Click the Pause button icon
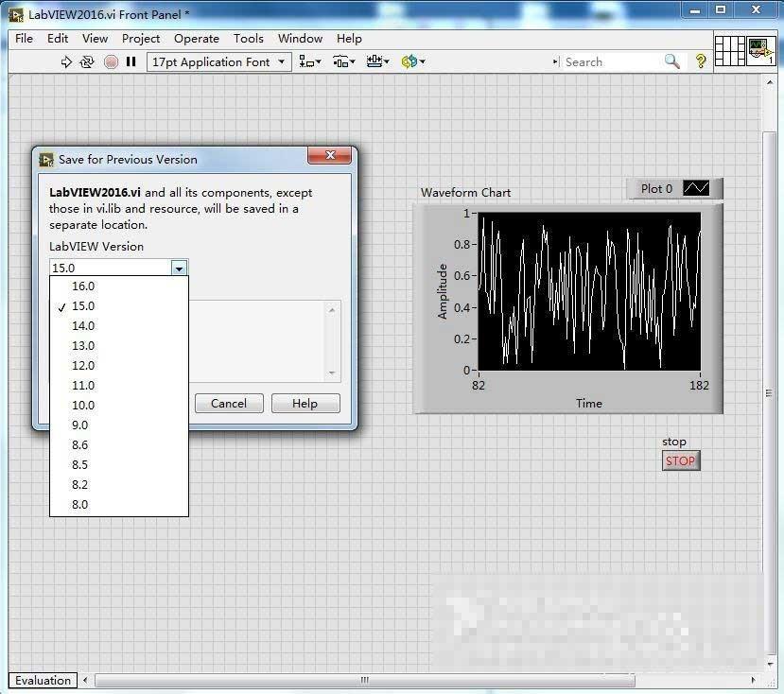Image resolution: width=784 pixels, height=694 pixels. coord(131,62)
